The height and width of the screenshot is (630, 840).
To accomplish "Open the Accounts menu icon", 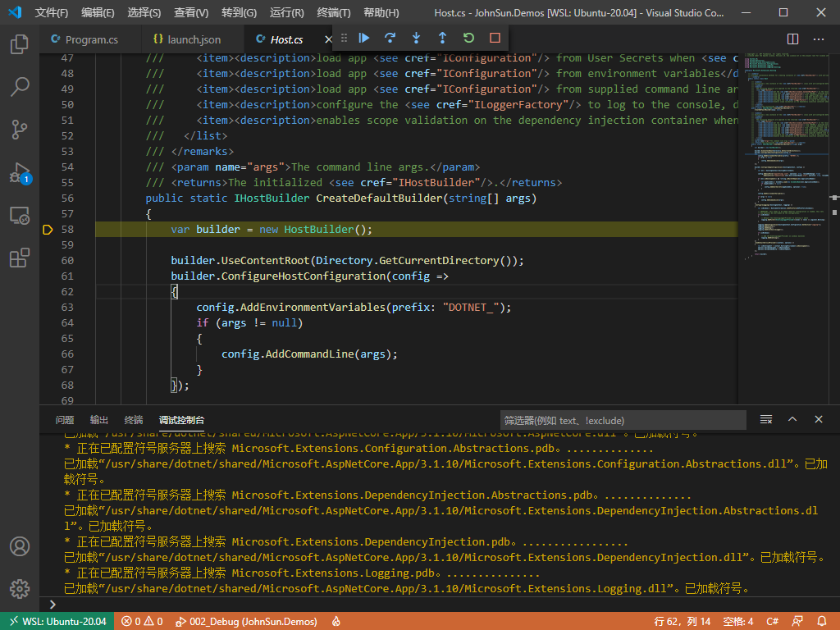I will pos(20,546).
